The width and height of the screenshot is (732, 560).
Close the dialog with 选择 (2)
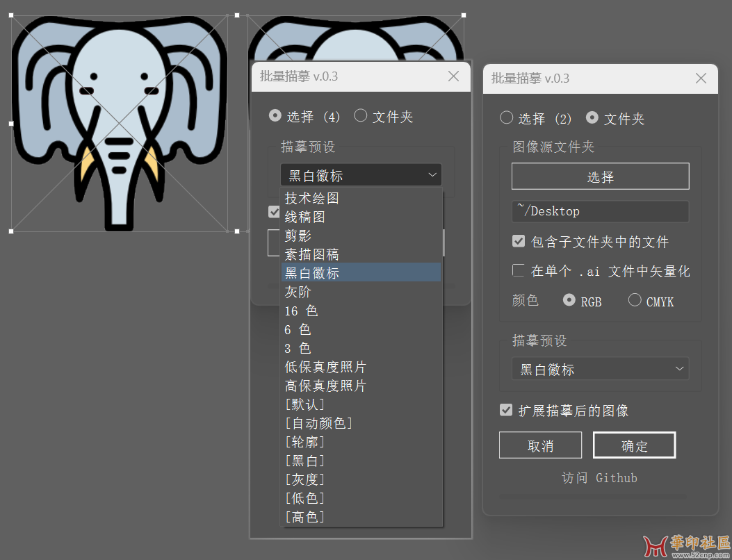(x=701, y=79)
